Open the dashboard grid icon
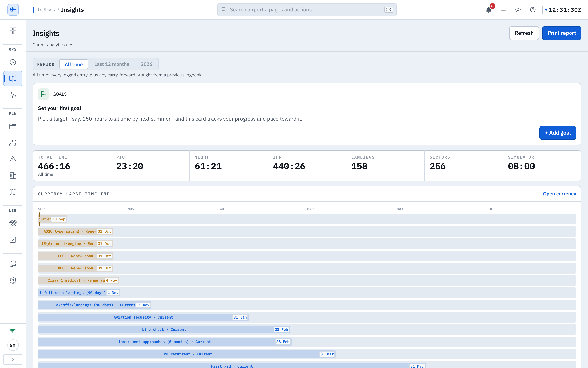 [13, 31]
